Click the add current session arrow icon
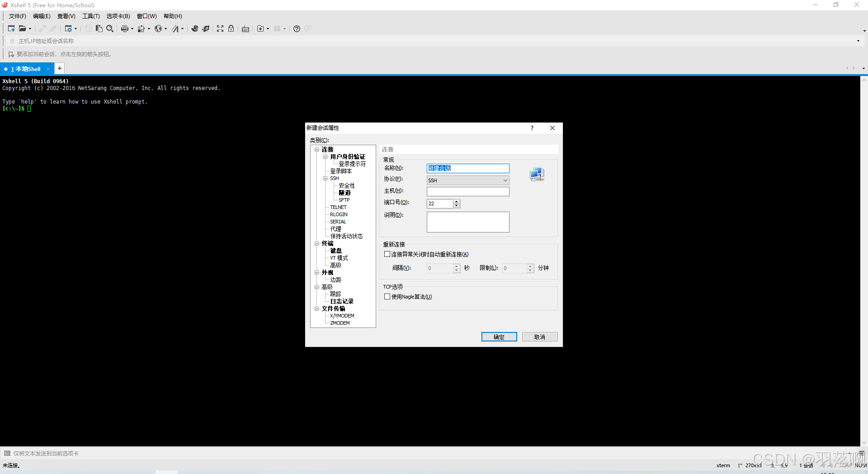The width and height of the screenshot is (868, 474). point(11,54)
